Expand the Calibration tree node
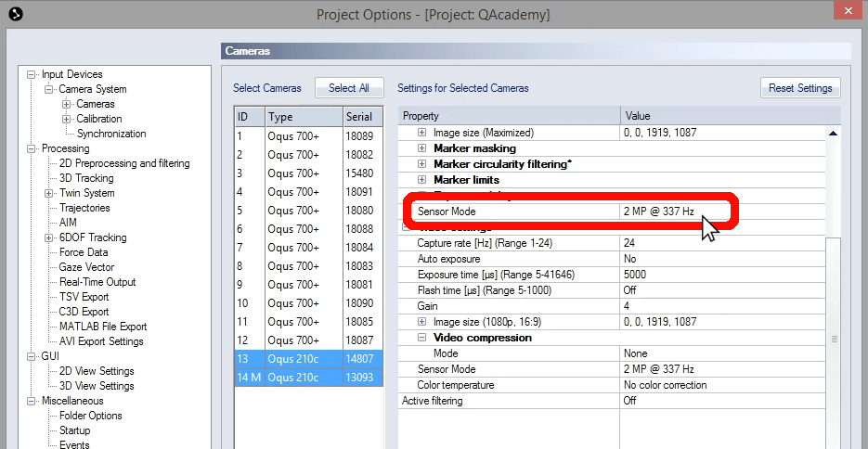This screenshot has width=868, height=449. (67, 119)
